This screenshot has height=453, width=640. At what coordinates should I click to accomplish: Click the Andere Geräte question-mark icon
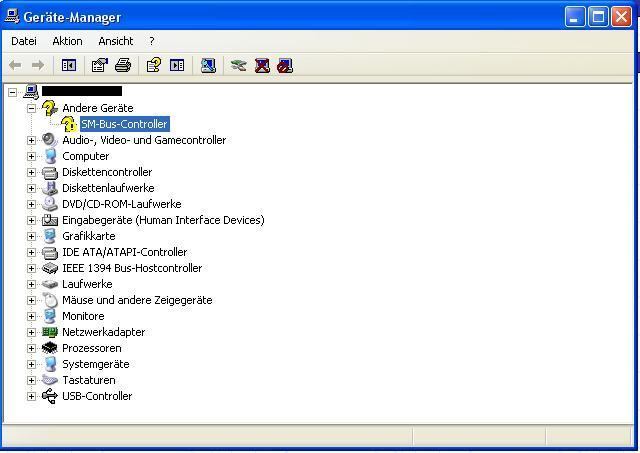click(50, 108)
